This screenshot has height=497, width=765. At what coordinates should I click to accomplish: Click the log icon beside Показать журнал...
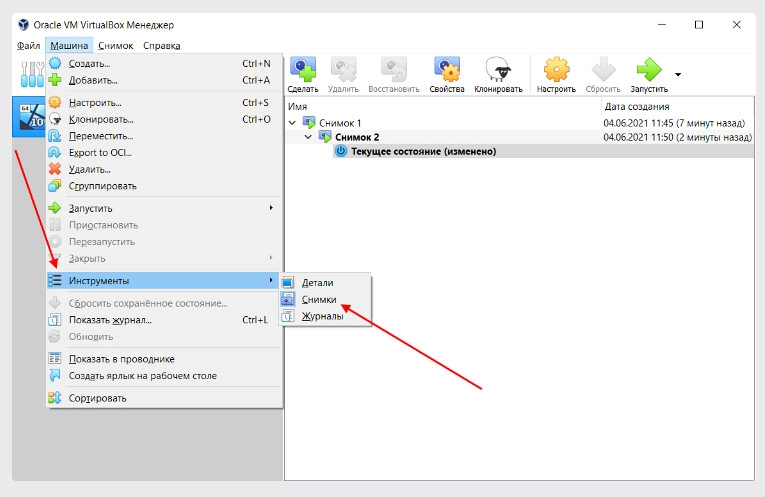point(55,320)
